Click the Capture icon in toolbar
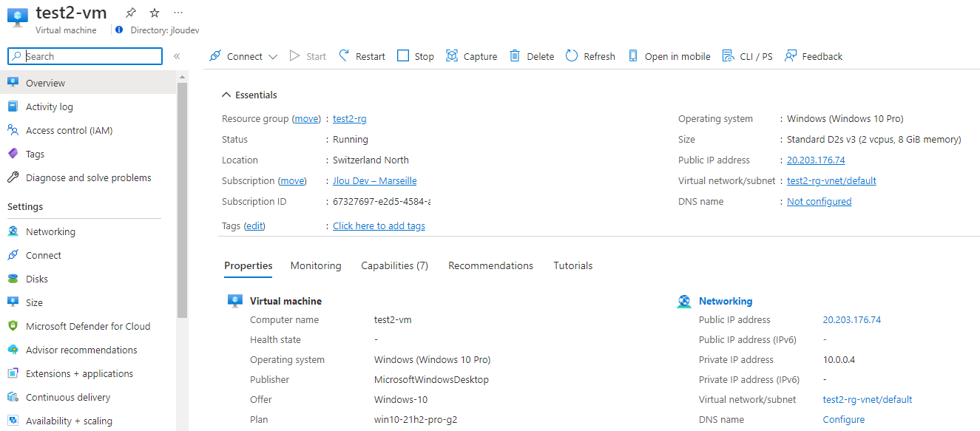This screenshot has width=980, height=431. (452, 56)
